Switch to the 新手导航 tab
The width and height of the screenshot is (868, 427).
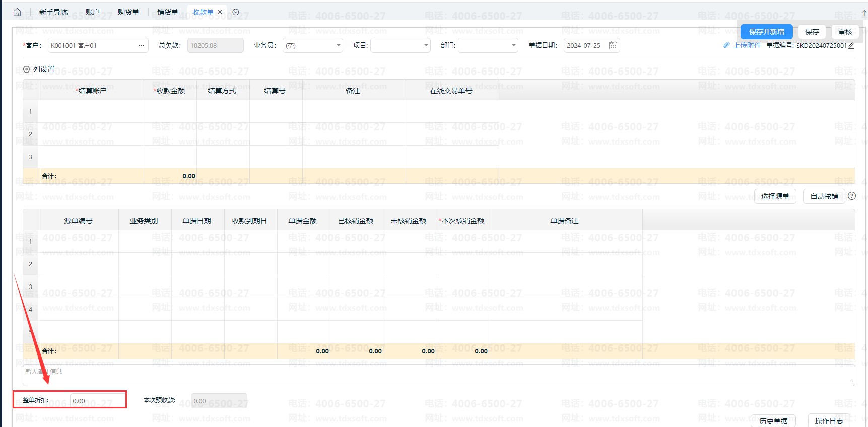[53, 12]
